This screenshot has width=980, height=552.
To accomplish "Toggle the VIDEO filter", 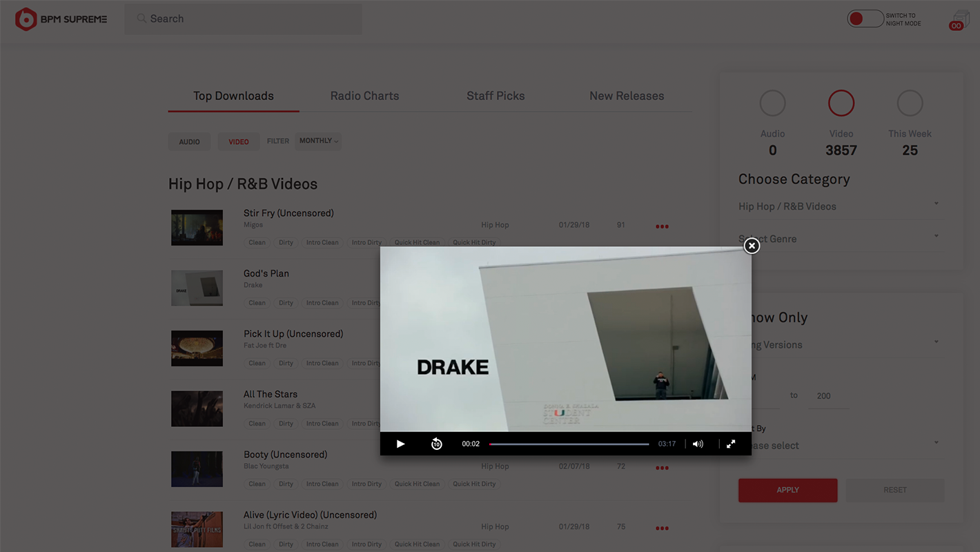I will [239, 141].
